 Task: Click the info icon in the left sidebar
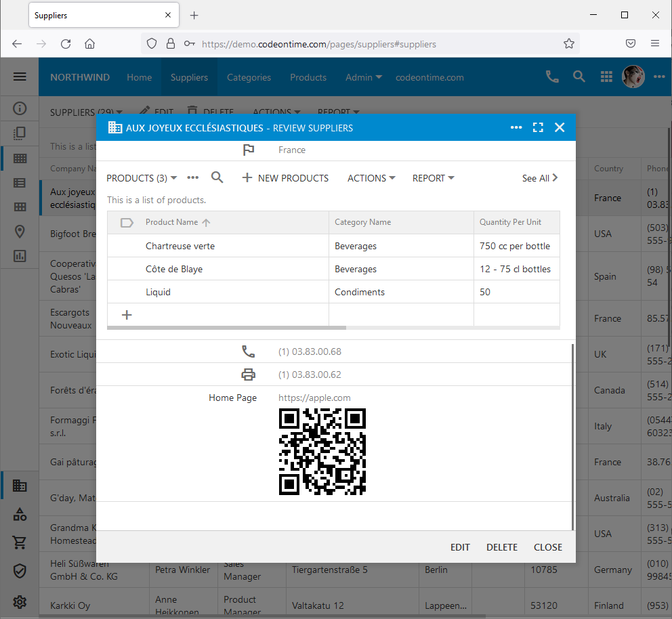(x=20, y=108)
